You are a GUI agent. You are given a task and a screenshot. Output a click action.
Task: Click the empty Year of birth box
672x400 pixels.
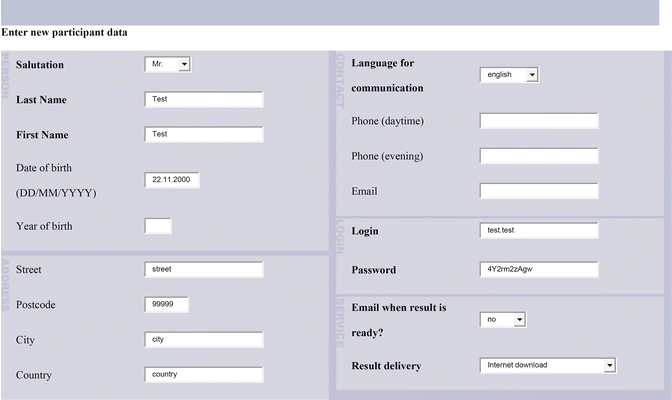(158, 226)
